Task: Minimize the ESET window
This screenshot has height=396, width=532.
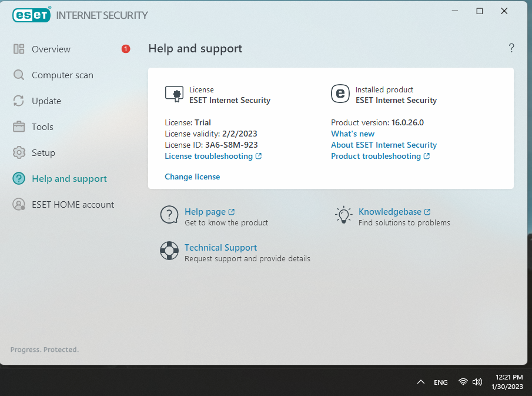Action: (x=455, y=11)
